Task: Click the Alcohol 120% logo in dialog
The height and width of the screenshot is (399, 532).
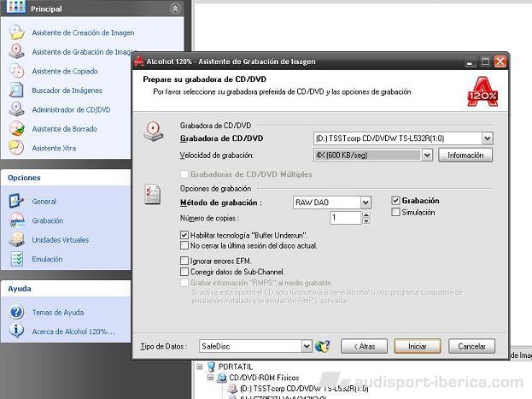Action: point(482,91)
